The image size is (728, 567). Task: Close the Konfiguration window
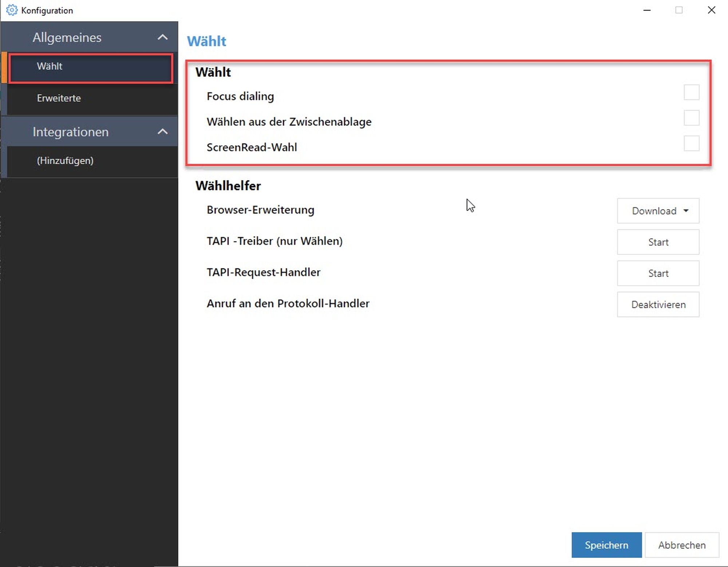point(711,10)
